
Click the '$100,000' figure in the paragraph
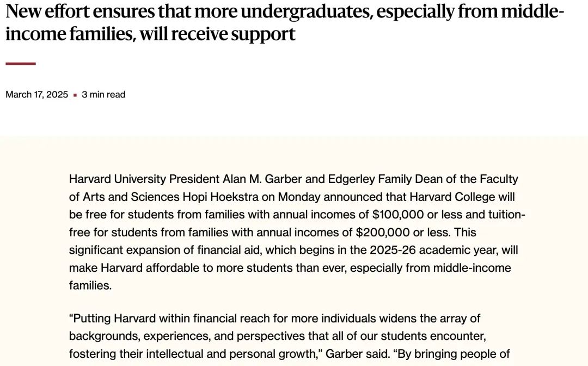[398, 215]
